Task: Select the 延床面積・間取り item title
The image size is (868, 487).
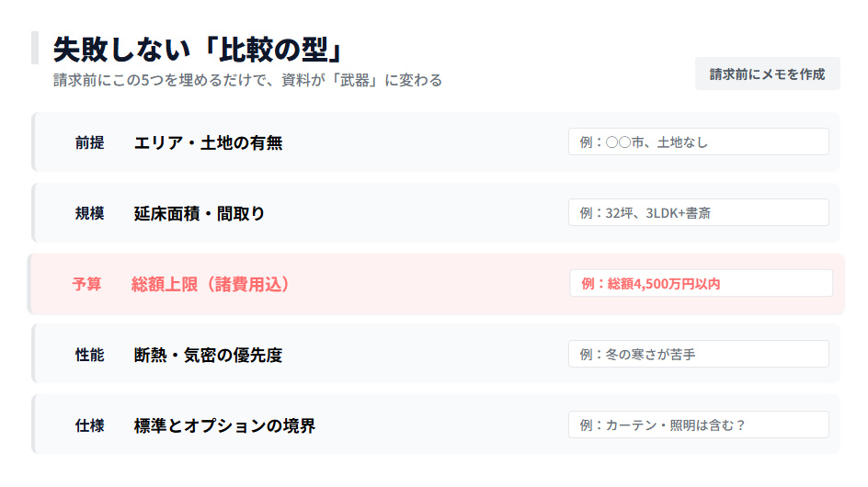Action: pyautogui.click(x=200, y=213)
